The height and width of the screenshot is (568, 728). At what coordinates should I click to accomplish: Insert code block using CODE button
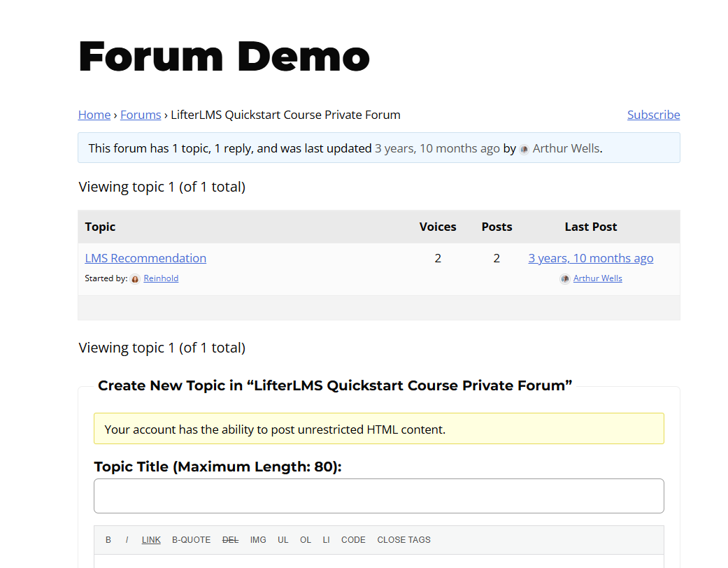353,540
